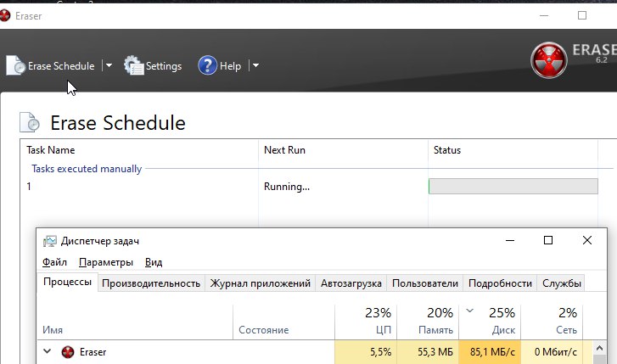Sort processes by Диск column
The image size is (617, 364).
(x=490, y=322)
